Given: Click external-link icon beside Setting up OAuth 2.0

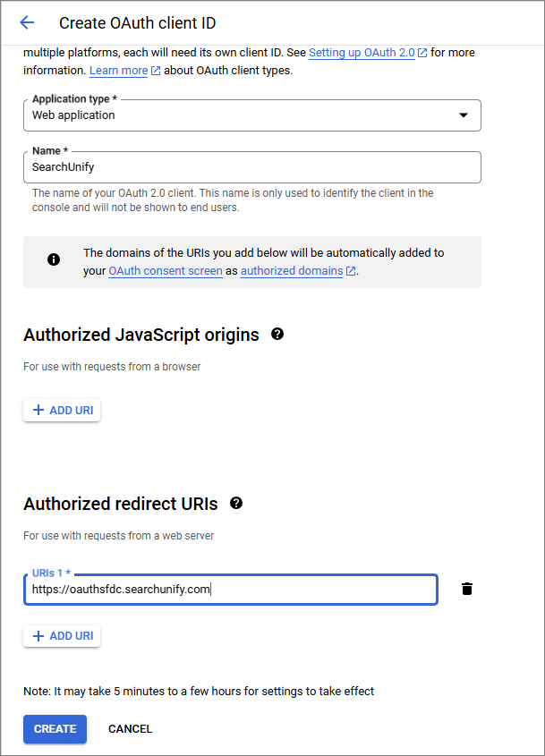Looking at the screenshot, I should [422, 53].
